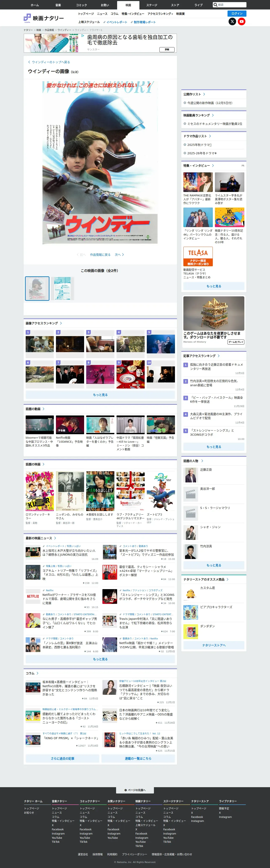Open the X (Twitter) profile icon in header
270x868 pixels.
232,21
